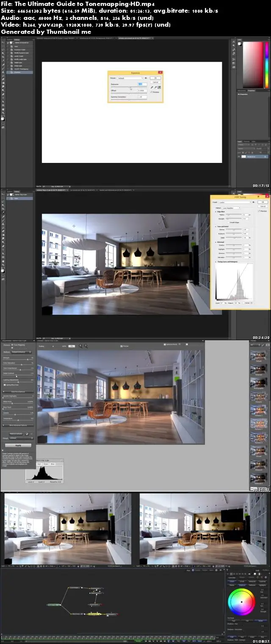Click the redo arrow beside Method Defaults

pyautogui.click(x=32, y=434)
